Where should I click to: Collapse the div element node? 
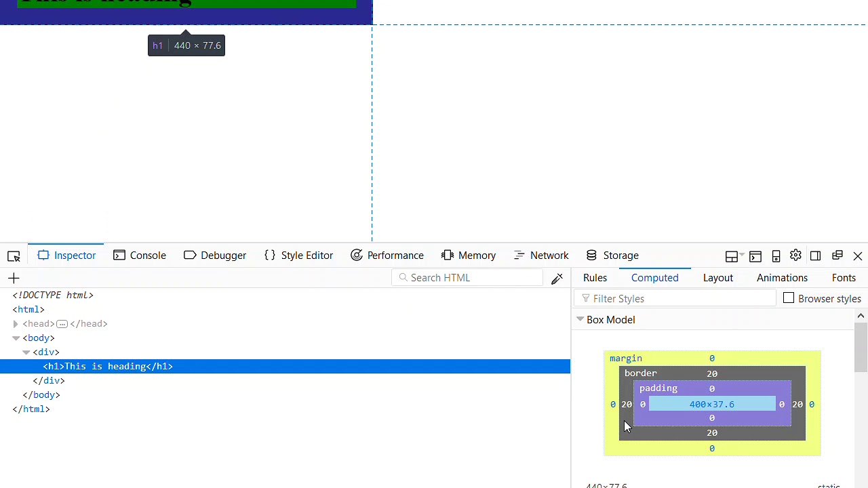[x=26, y=352]
